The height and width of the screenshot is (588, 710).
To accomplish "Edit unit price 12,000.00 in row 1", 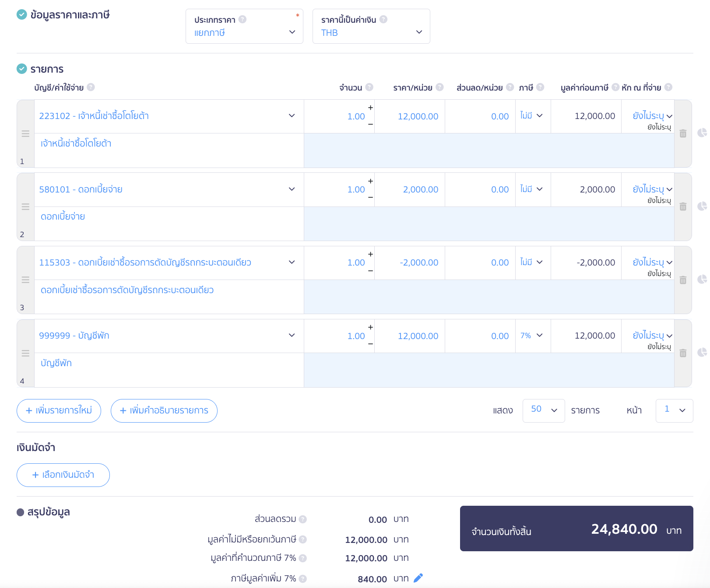I will [x=410, y=116].
